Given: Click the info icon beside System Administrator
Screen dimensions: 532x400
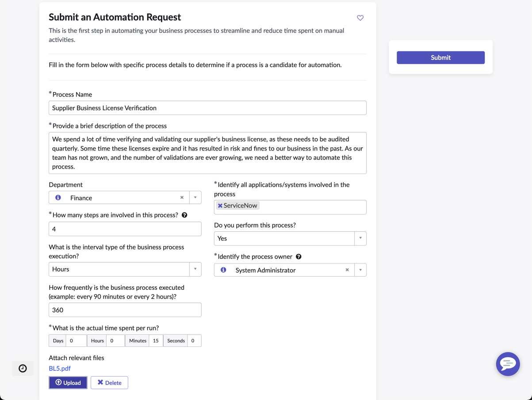Looking at the screenshot, I should point(223,270).
